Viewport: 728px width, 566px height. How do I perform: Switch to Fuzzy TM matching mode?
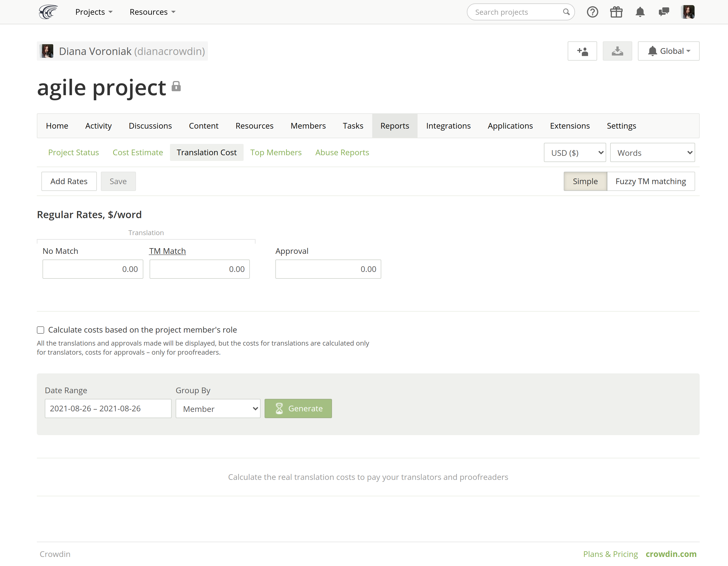(x=651, y=181)
